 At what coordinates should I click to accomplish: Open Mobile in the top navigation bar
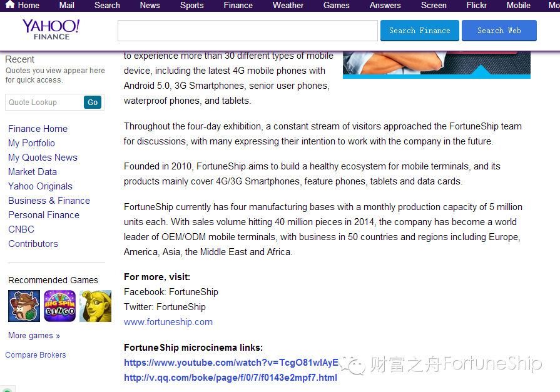pyautogui.click(x=519, y=6)
